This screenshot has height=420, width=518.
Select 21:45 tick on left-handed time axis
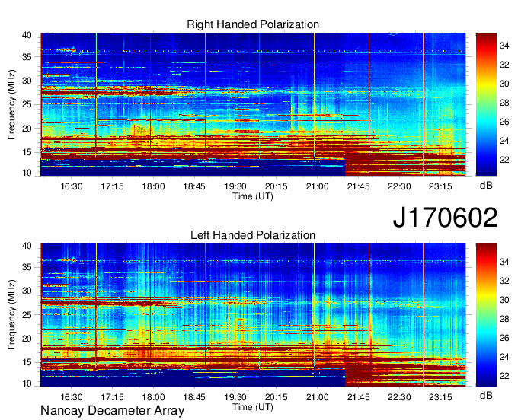click(358, 397)
